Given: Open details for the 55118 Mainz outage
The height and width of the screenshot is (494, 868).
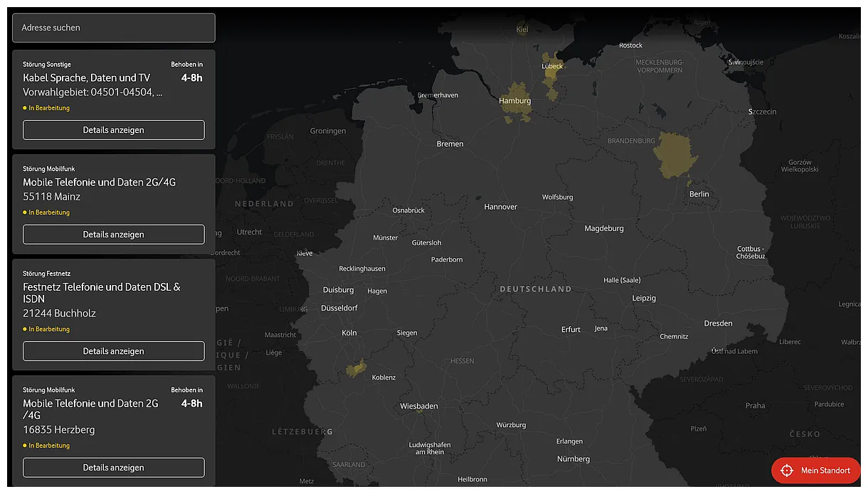Looking at the screenshot, I should pyautogui.click(x=113, y=234).
